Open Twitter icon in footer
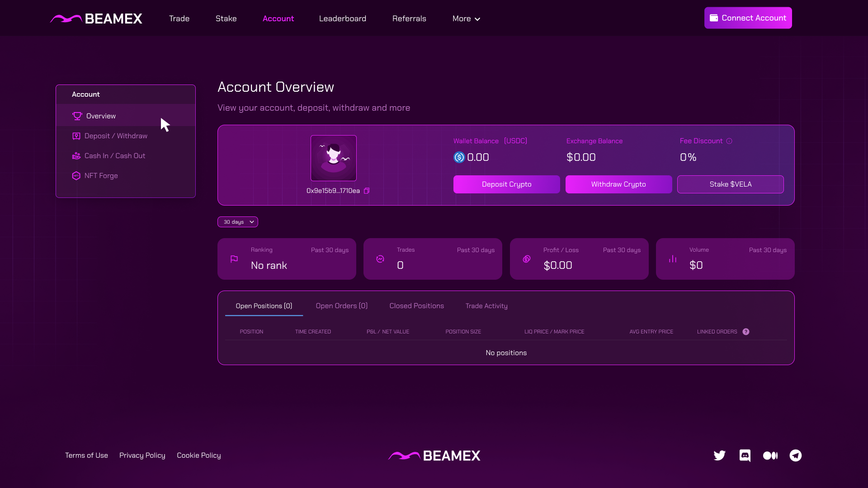This screenshot has height=488, width=868. point(719,455)
